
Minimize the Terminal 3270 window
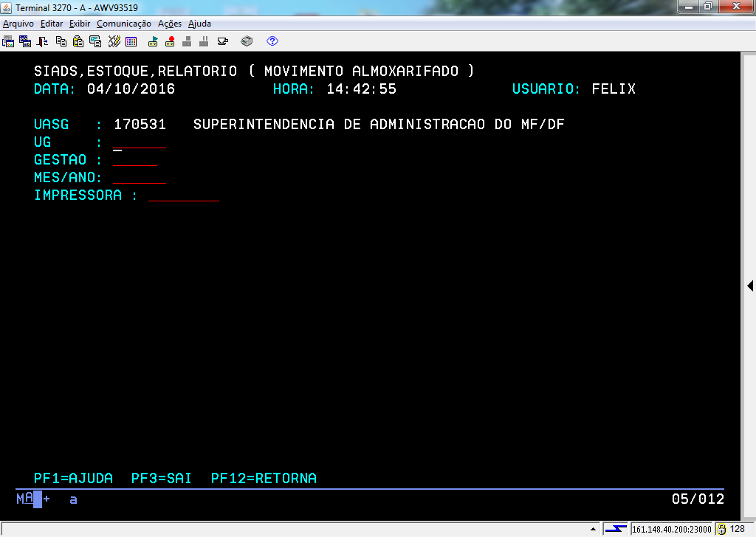(689, 6)
